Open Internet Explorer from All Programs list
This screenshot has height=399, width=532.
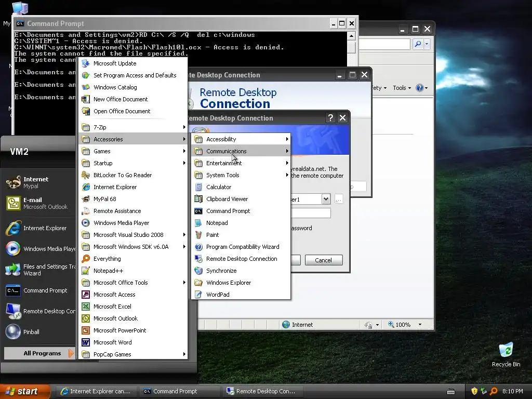coord(133,187)
